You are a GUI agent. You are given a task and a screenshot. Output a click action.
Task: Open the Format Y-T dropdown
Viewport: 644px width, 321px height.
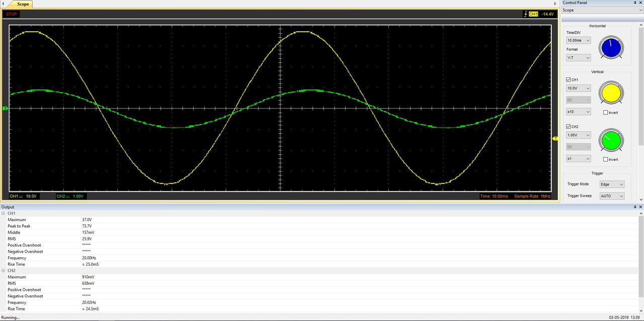pyautogui.click(x=578, y=58)
